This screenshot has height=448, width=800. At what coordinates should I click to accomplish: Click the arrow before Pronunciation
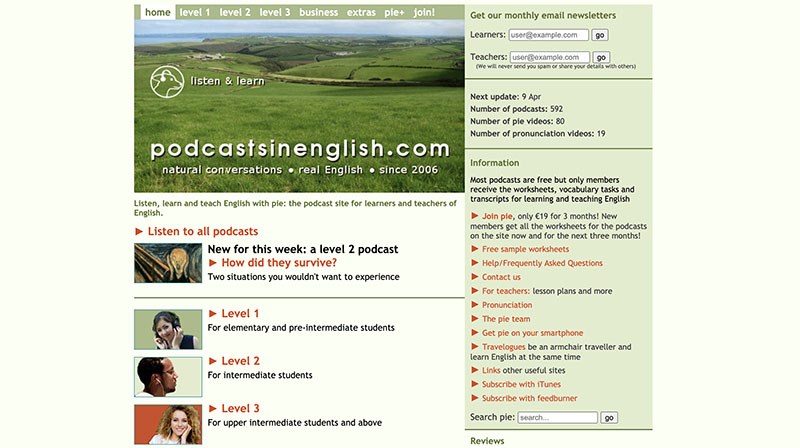475,305
